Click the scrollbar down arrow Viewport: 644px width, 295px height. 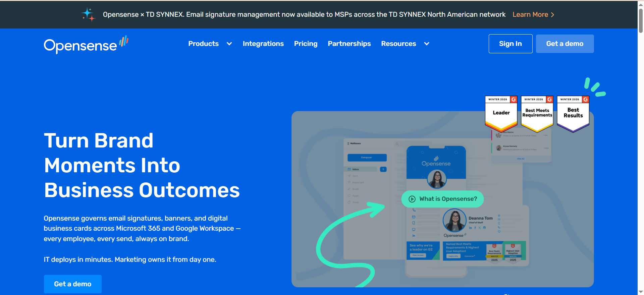click(x=641, y=292)
